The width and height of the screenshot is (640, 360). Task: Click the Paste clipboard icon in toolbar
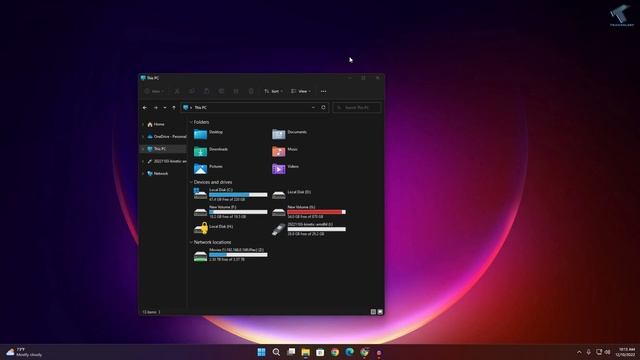tap(207, 91)
